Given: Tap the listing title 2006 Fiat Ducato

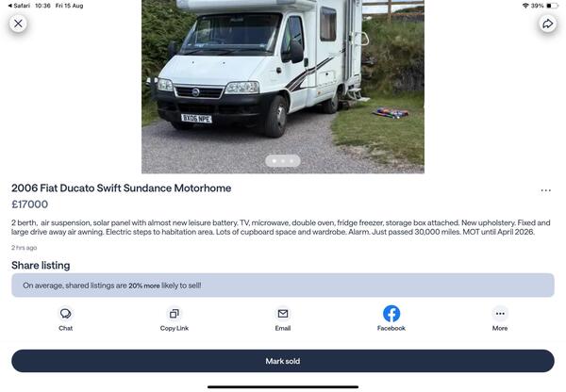Looking at the screenshot, I should [122, 188].
